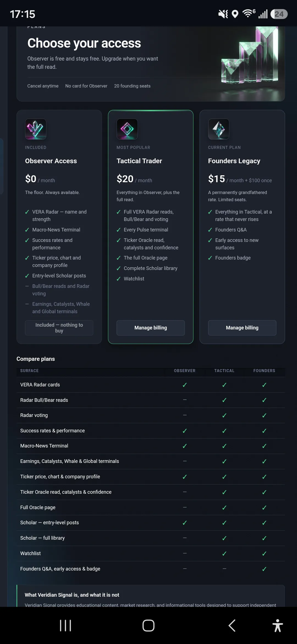The height and width of the screenshot is (644, 297).
Task: Tap 'No card for Observer' text
Action: (86, 86)
